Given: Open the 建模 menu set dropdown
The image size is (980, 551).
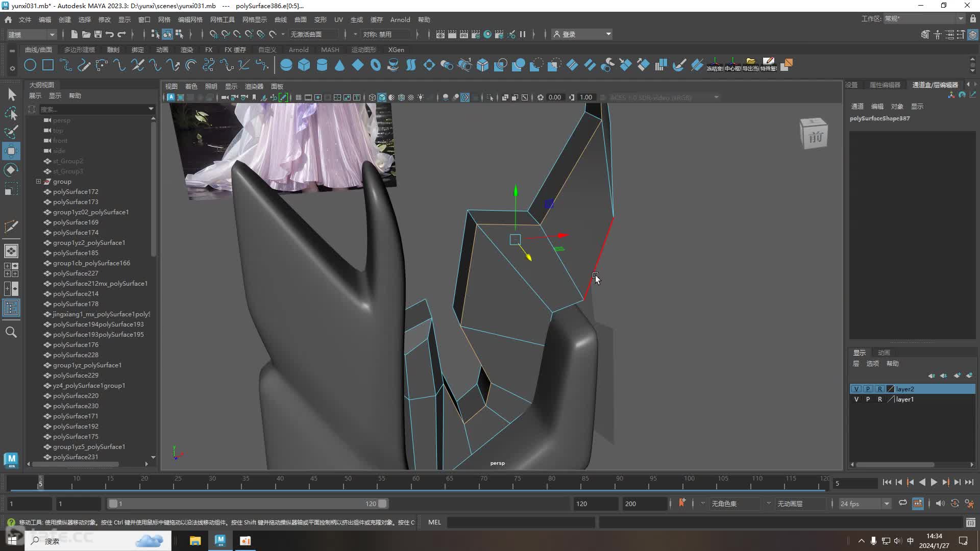Looking at the screenshot, I should [x=32, y=34].
